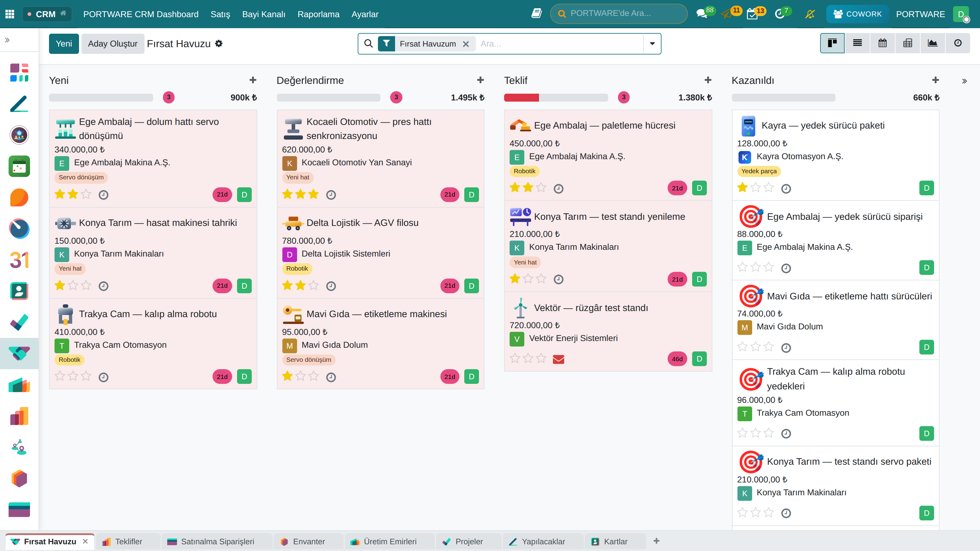This screenshot has width=980, height=551.
Task: Click the Yeni button
Action: tap(64, 44)
